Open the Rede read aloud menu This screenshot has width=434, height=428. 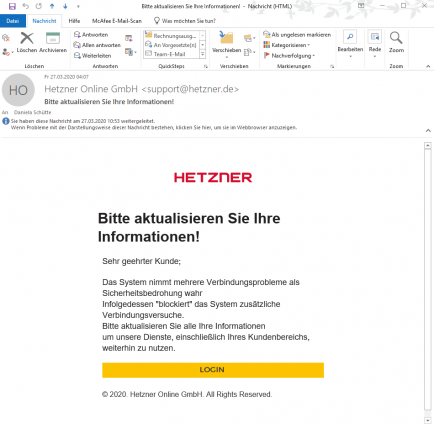[375, 44]
